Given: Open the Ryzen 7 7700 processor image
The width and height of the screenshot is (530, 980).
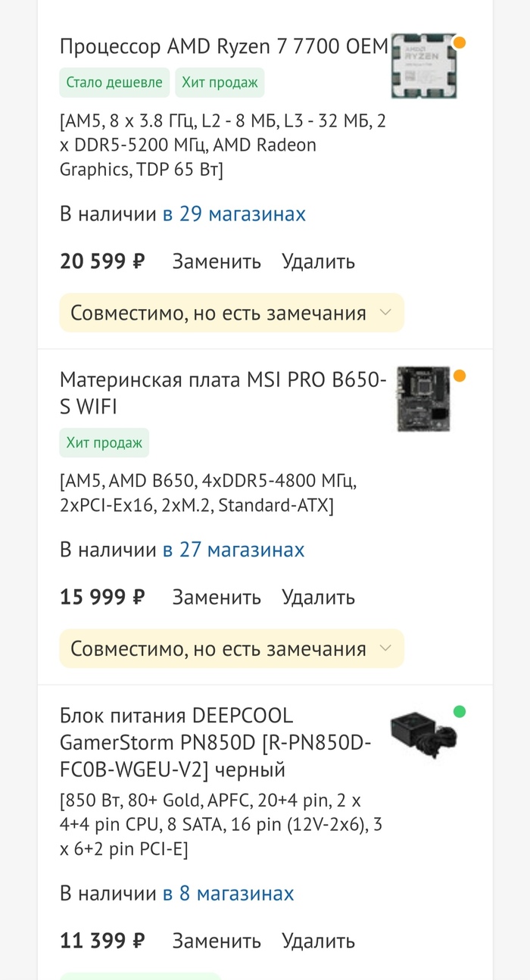Looking at the screenshot, I should [423, 67].
